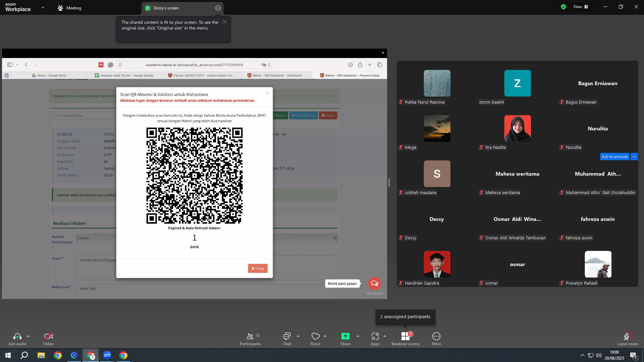Viewport: 644px width, 362px height.
Task: Open more options next to Ask to unmute
Action: 634,157
